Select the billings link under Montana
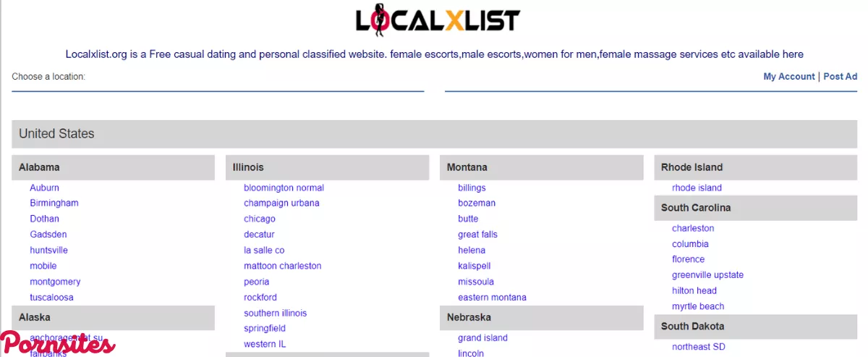 point(472,188)
